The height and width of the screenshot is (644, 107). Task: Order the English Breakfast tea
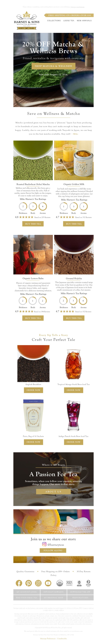point(33,390)
